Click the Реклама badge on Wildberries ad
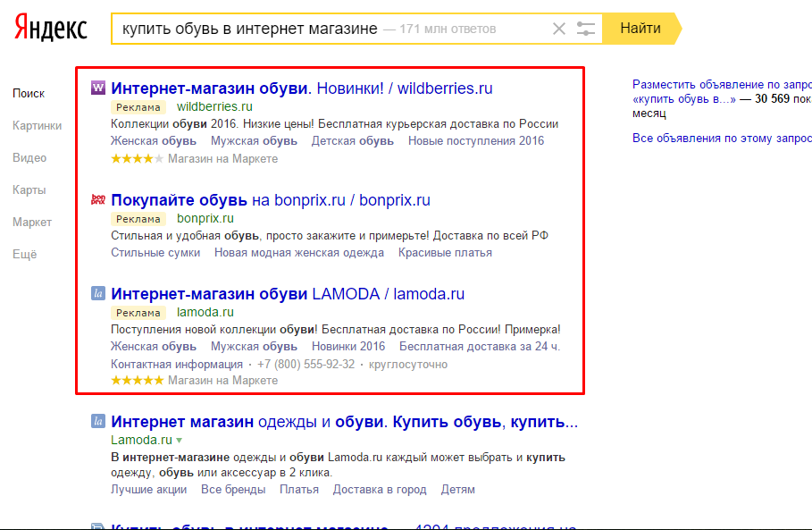 [138, 107]
